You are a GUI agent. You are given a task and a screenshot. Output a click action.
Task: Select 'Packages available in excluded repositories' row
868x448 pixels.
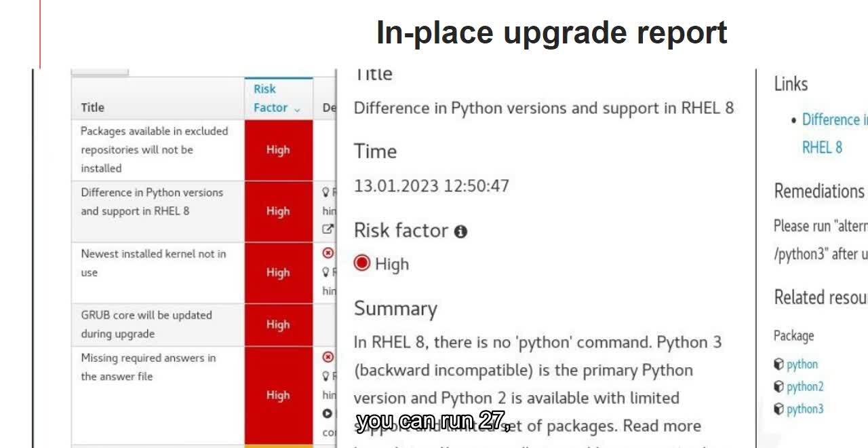pyautogui.click(x=155, y=149)
